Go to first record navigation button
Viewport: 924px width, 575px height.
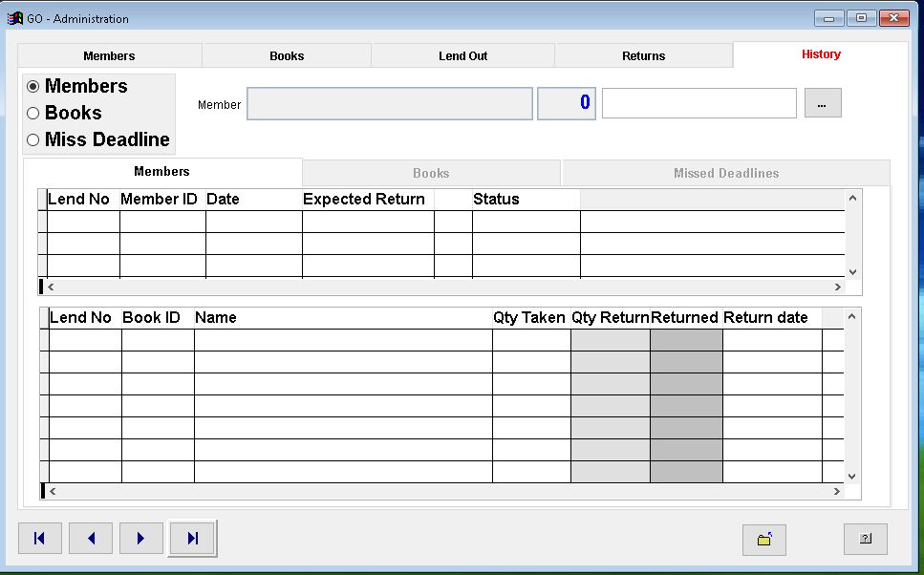tap(40, 539)
